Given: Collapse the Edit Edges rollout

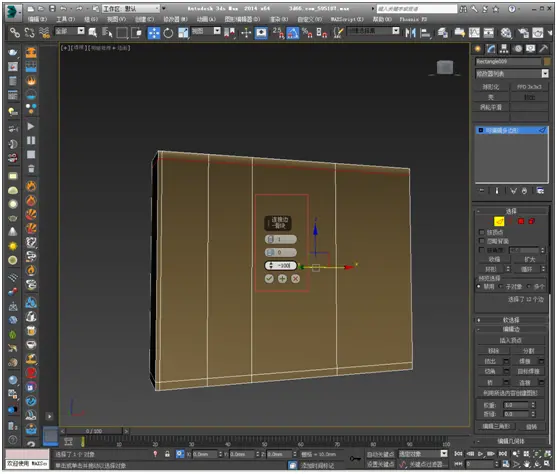Looking at the screenshot, I should click(x=511, y=329).
